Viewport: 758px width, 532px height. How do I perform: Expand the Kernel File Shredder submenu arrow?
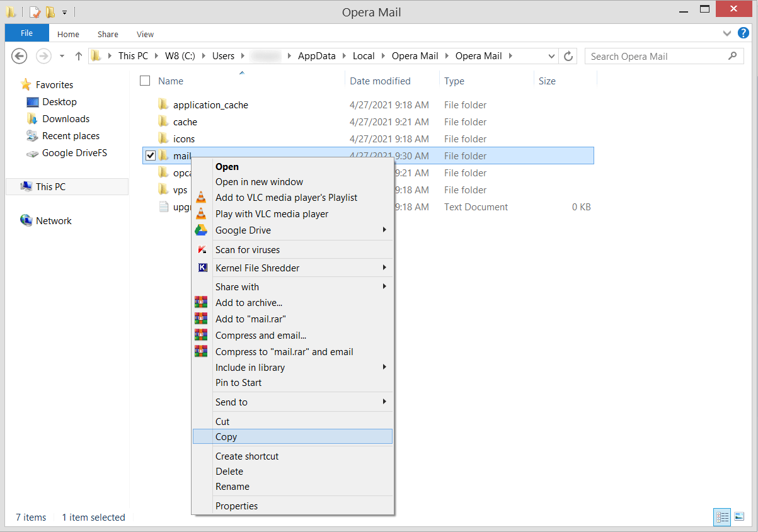pos(384,268)
